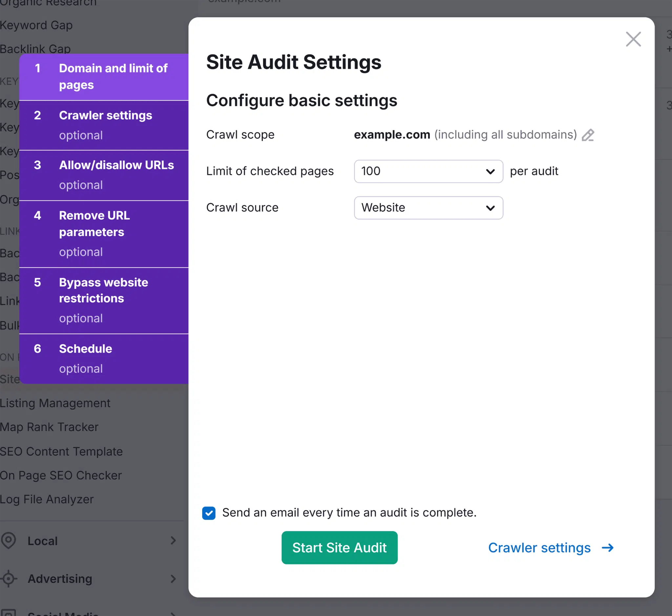Open On Page SEO Checker in sidebar
The height and width of the screenshot is (616, 672).
61,476
